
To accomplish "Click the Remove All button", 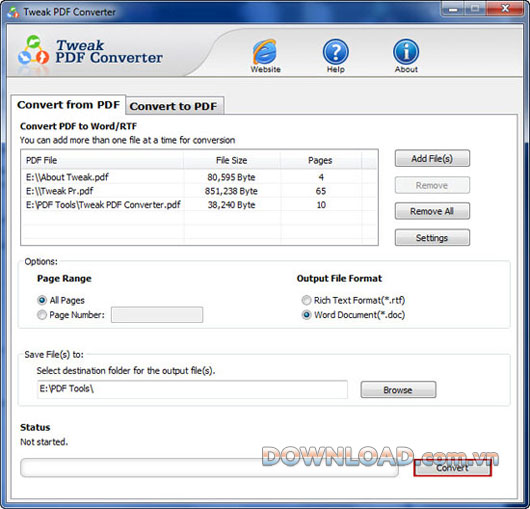I will pyautogui.click(x=432, y=211).
